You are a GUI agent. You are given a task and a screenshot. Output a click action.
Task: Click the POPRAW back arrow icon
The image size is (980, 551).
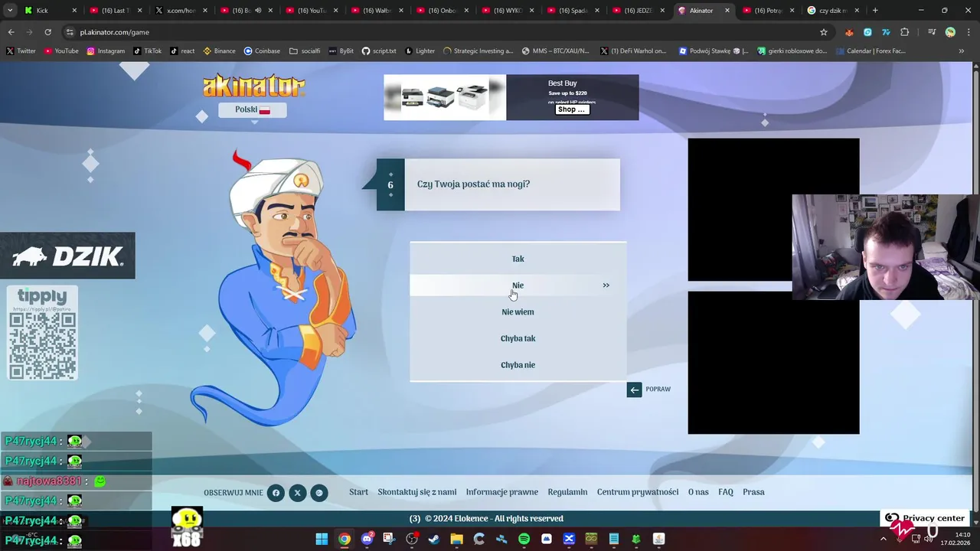point(634,390)
